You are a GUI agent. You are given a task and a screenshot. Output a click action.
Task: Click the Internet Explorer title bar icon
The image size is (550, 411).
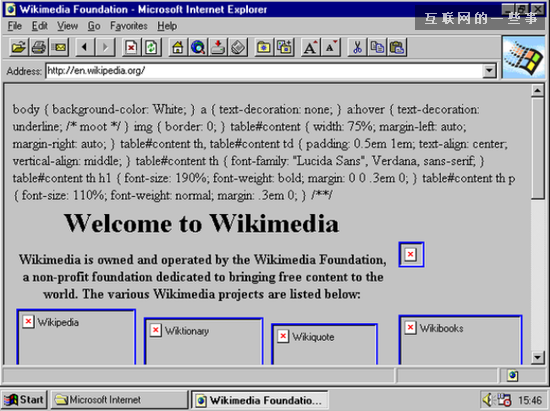(x=11, y=9)
